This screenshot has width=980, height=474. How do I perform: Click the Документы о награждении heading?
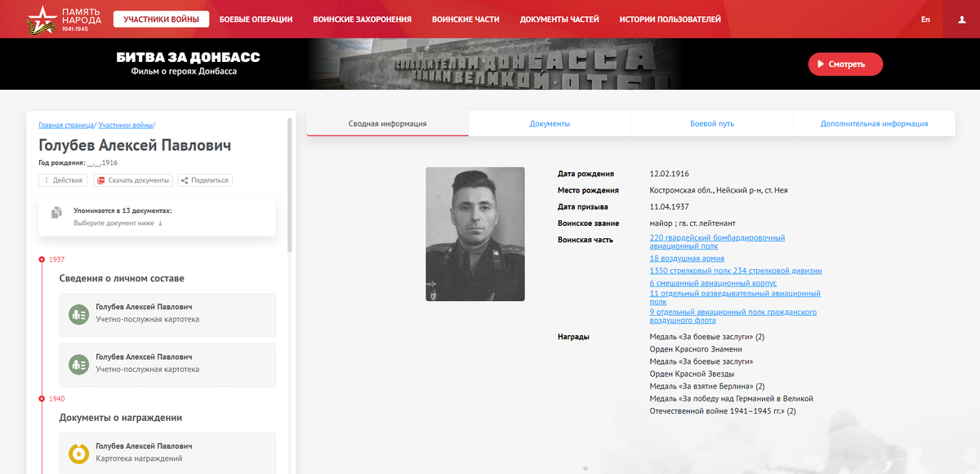coord(120,418)
